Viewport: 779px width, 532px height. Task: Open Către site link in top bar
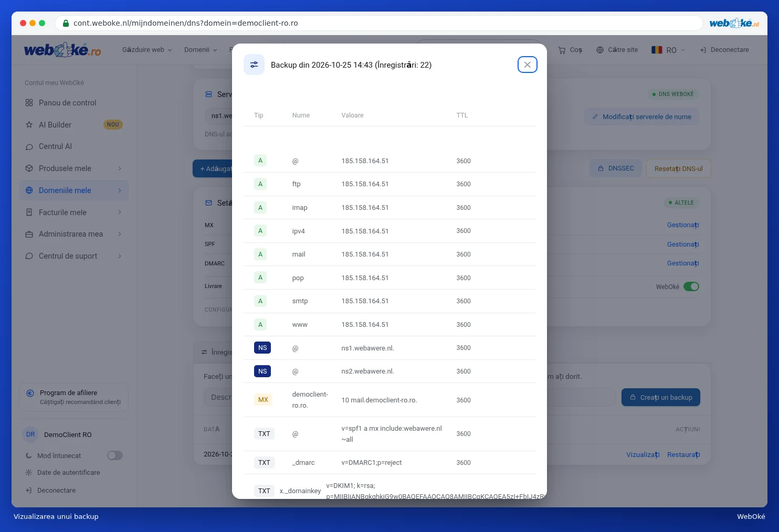coord(617,50)
